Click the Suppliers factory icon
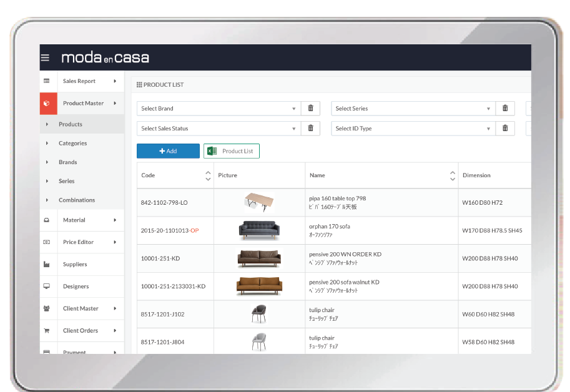570x392 pixels. pyautogui.click(x=47, y=264)
